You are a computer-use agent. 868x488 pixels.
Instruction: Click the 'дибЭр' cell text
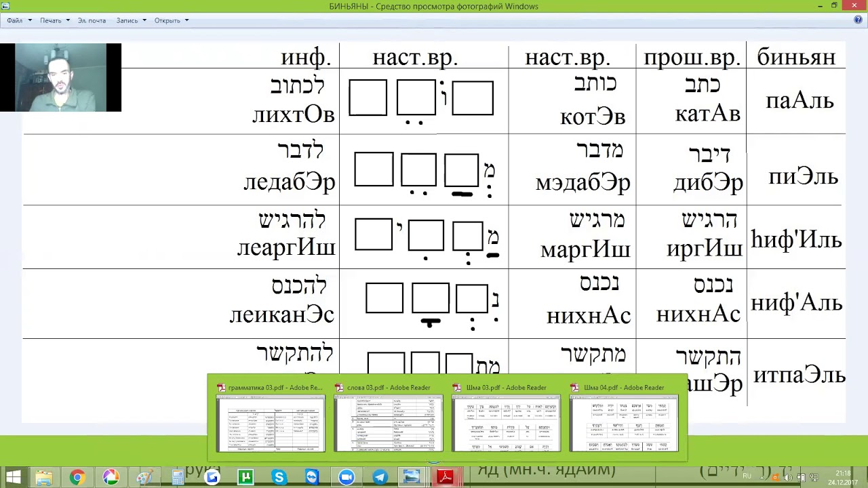tap(708, 182)
